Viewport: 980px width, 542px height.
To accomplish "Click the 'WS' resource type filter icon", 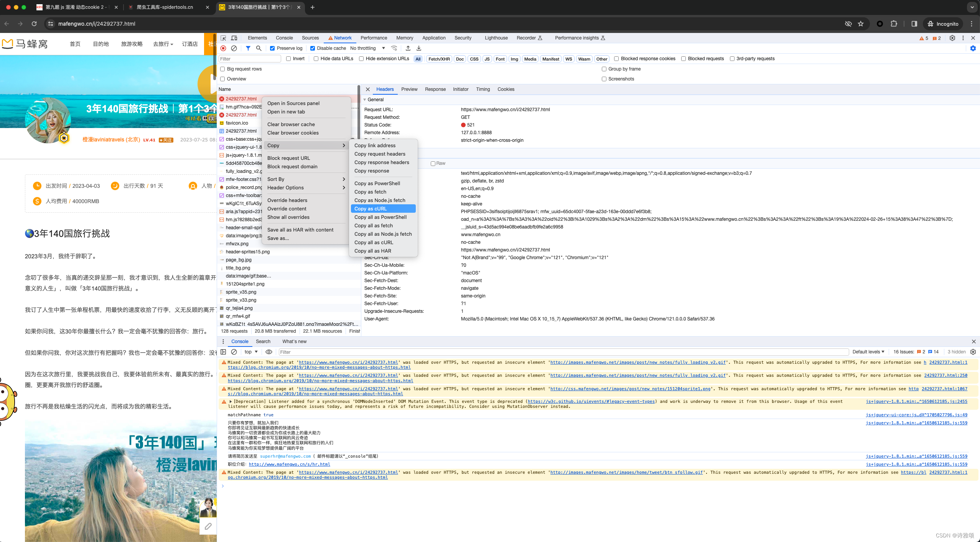I will coord(569,59).
